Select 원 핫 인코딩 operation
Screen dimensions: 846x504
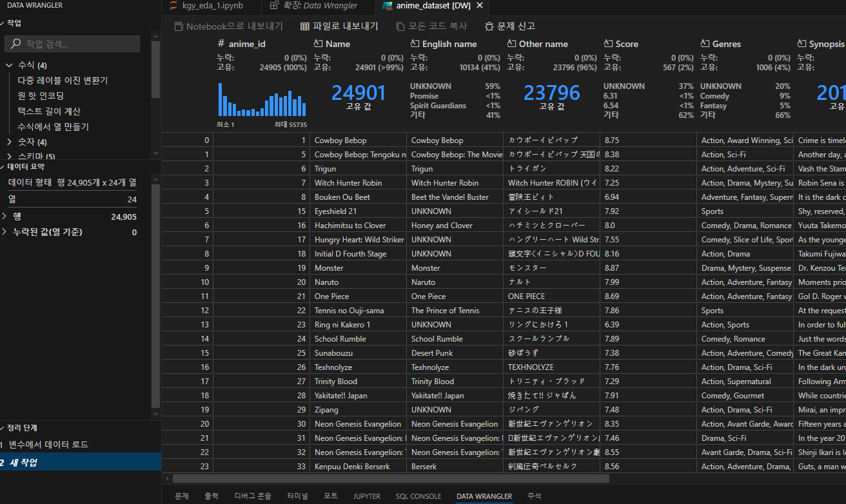click(41, 96)
